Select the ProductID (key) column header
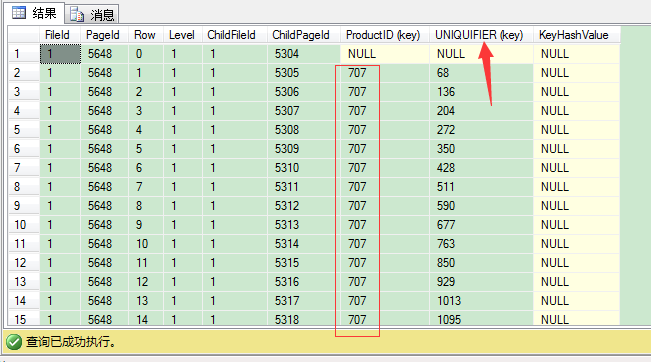Viewport: 651px width, 362px height. [385, 35]
